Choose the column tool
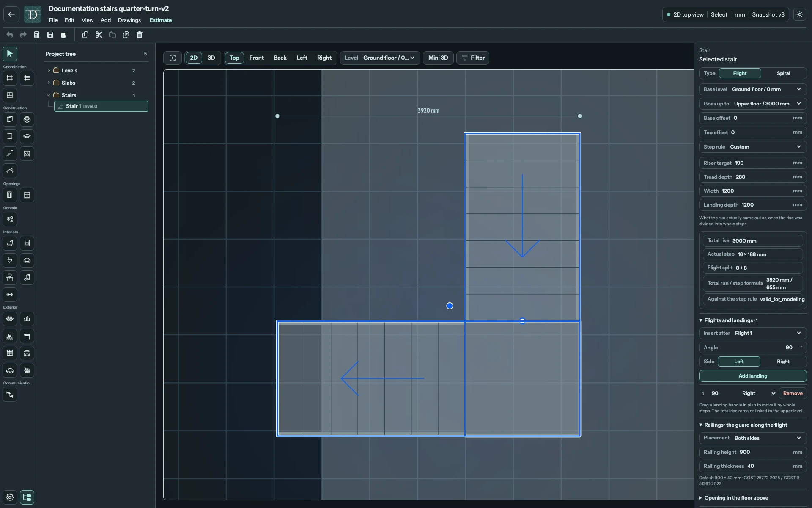 click(x=10, y=136)
